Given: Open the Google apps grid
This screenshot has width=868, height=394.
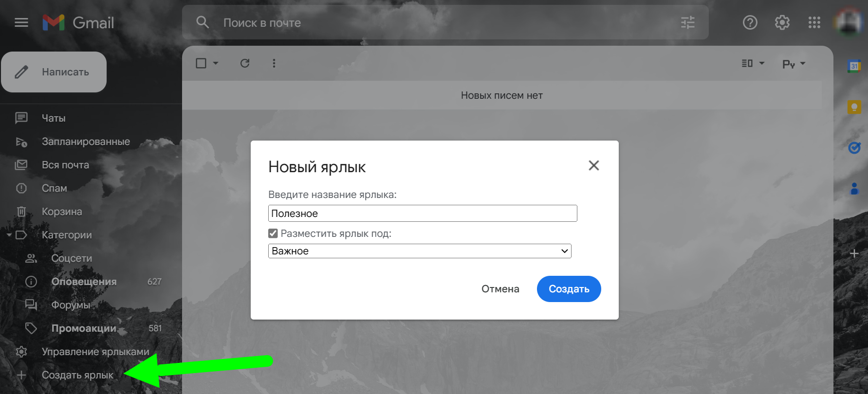Looking at the screenshot, I should pyautogui.click(x=814, y=22).
